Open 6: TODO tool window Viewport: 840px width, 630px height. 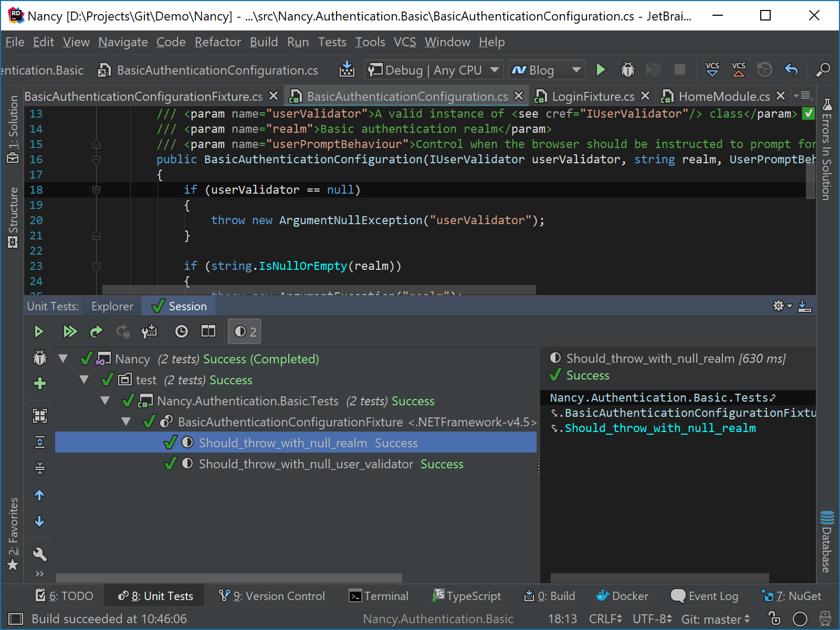click(x=64, y=596)
